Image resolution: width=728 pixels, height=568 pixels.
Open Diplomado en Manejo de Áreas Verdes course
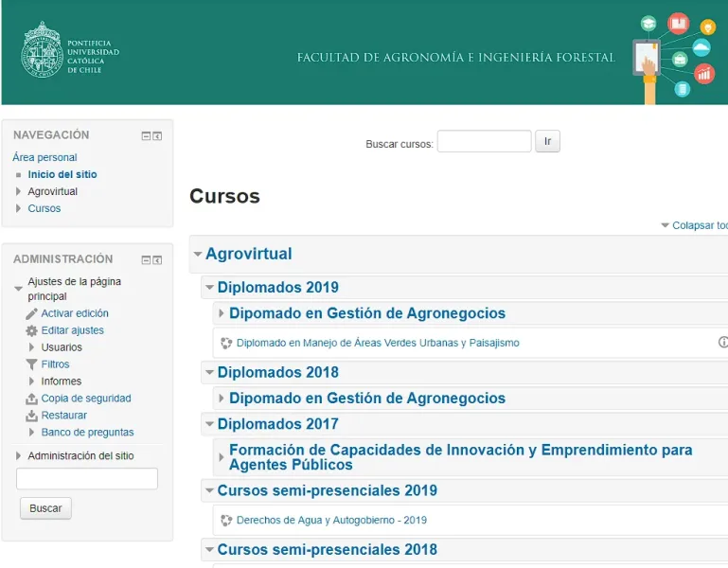[378, 344]
